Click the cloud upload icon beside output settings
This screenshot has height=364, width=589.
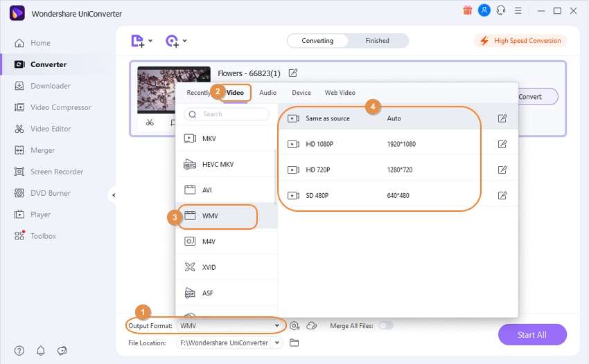[312, 326]
